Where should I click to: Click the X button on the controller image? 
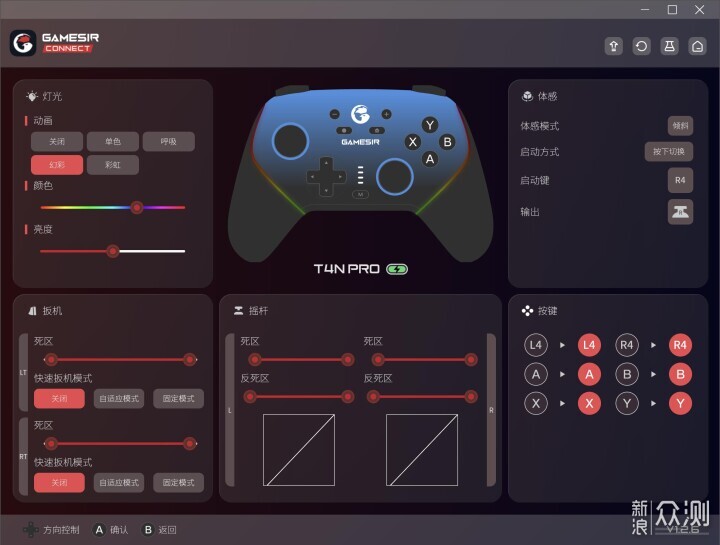pyautogui.click(x=413, y=142)
